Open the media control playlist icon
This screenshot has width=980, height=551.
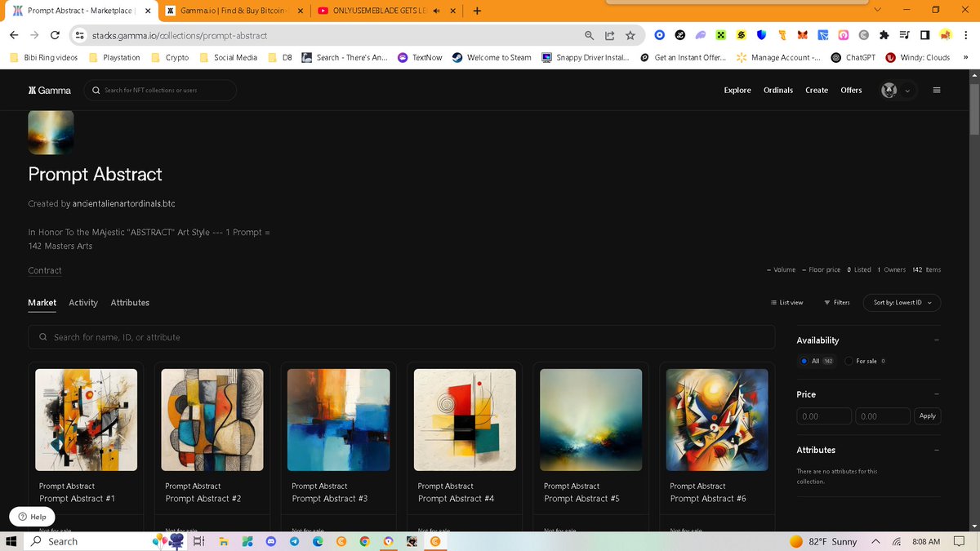(x=905, y=35)
